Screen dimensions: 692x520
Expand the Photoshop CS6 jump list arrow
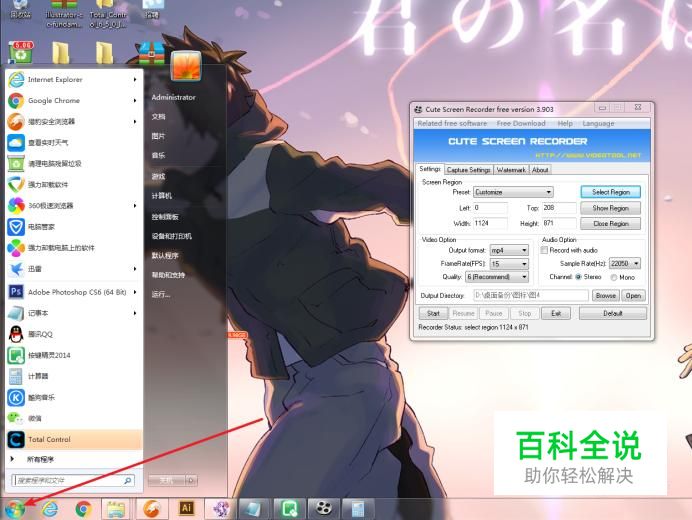pyautogui.click(x=135, y=292)
